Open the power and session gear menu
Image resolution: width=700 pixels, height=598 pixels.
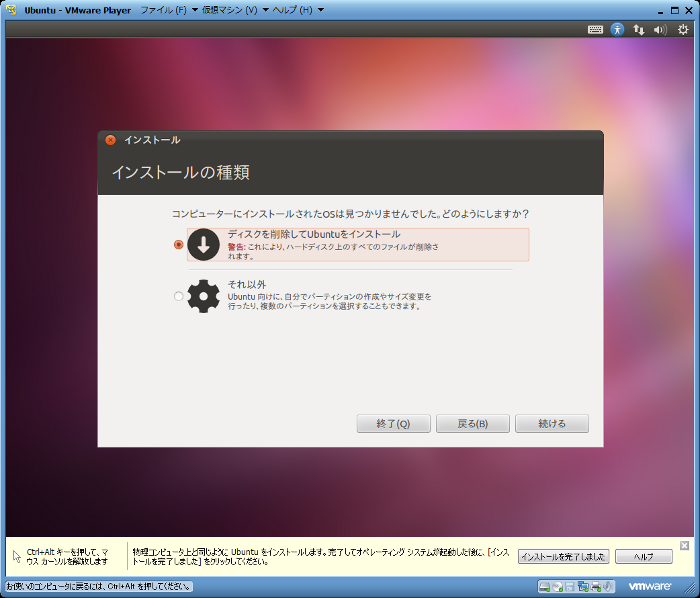[x=683, y=29]
